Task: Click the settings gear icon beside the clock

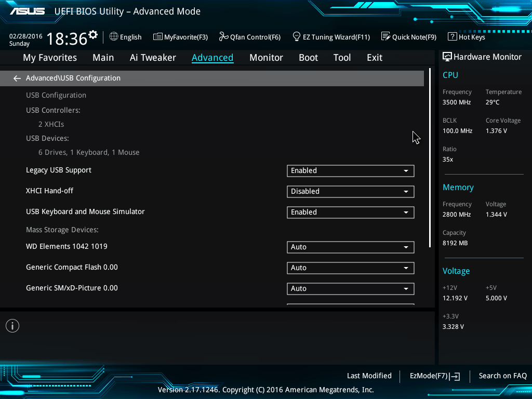Action: click(x=93, y=35)
